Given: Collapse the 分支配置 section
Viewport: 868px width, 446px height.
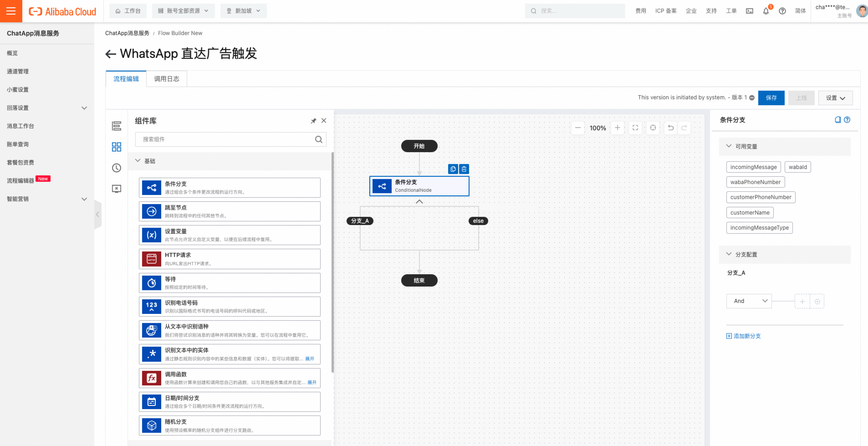Looking at the screenshot, I should 729,254.
